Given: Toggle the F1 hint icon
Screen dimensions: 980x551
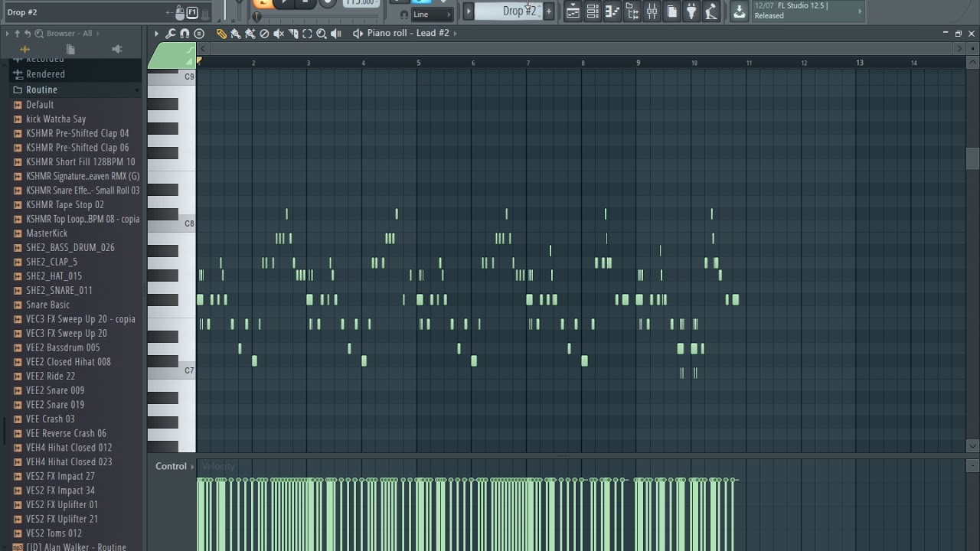Looking at the screenshot, I should click(192, 12).
